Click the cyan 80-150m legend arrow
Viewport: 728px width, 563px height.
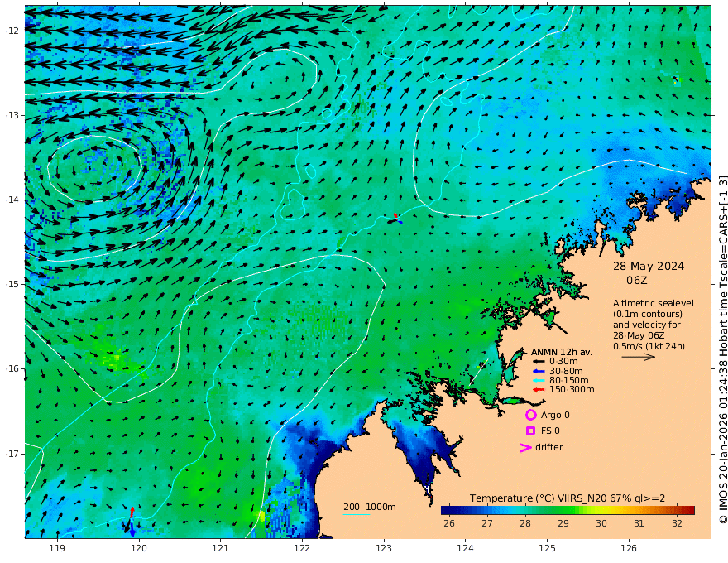(538, 381)
